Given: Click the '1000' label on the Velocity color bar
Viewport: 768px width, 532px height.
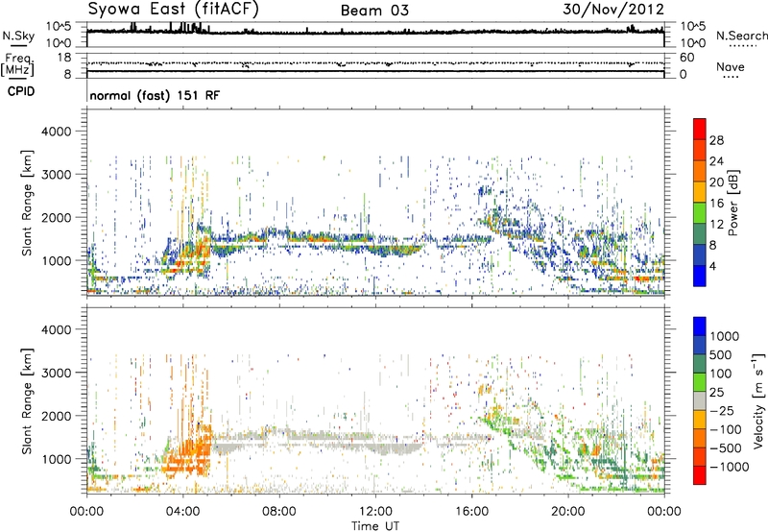Looking at the screenshot, I should point(725,336).
